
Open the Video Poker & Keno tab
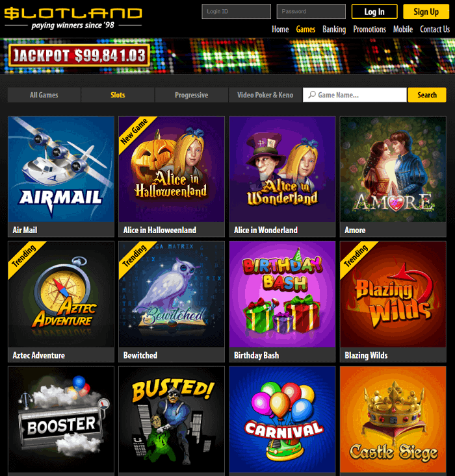point(265,95)
